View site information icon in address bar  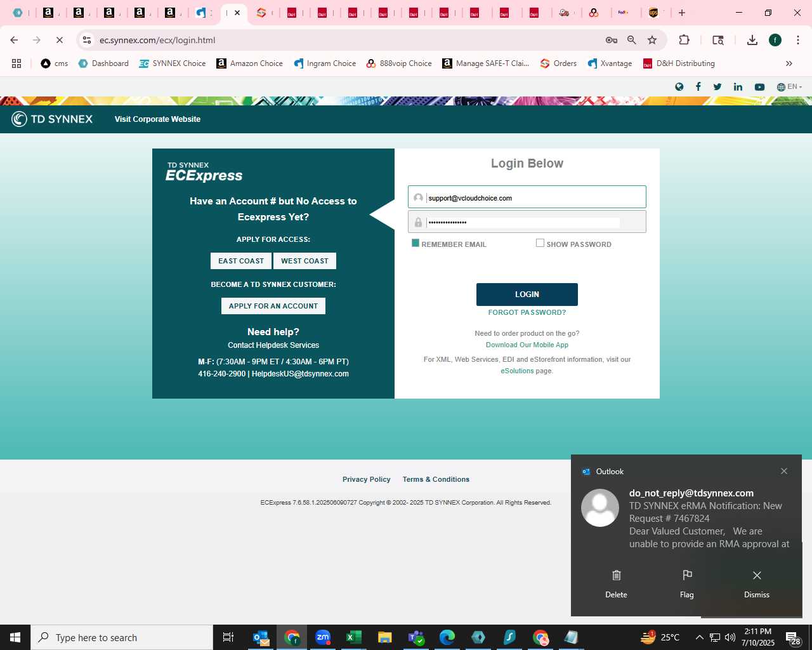click(87, 40)
